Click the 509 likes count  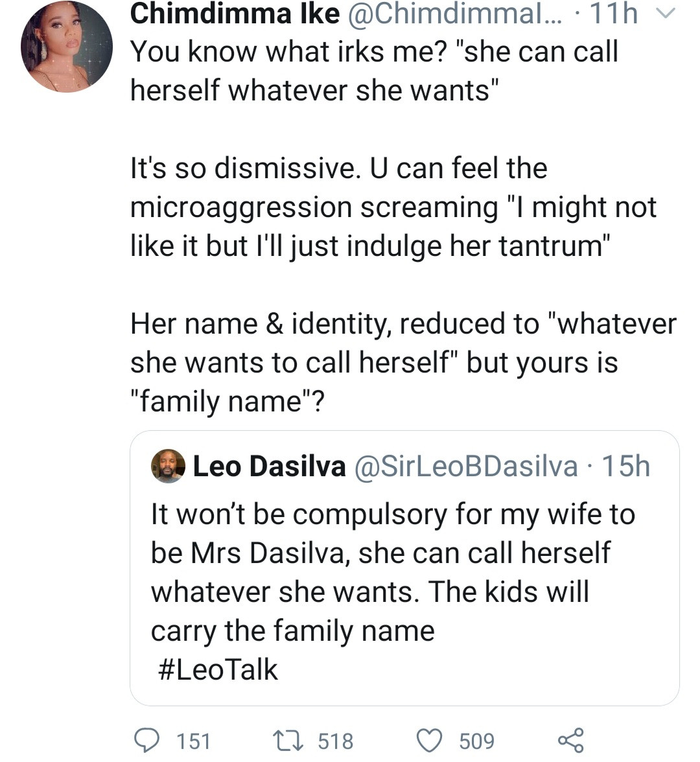[476, 741]
